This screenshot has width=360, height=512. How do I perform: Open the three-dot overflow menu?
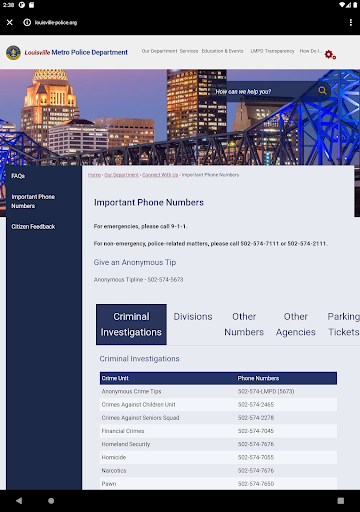[x=350, y=22]
